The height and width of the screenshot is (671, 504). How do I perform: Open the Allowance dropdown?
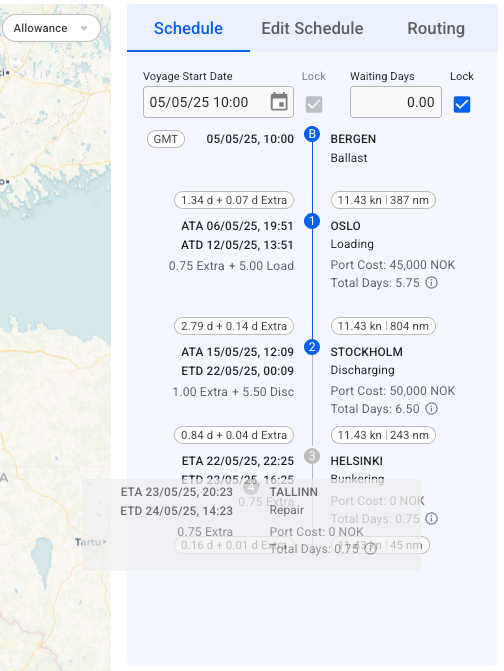click(51, 28)
